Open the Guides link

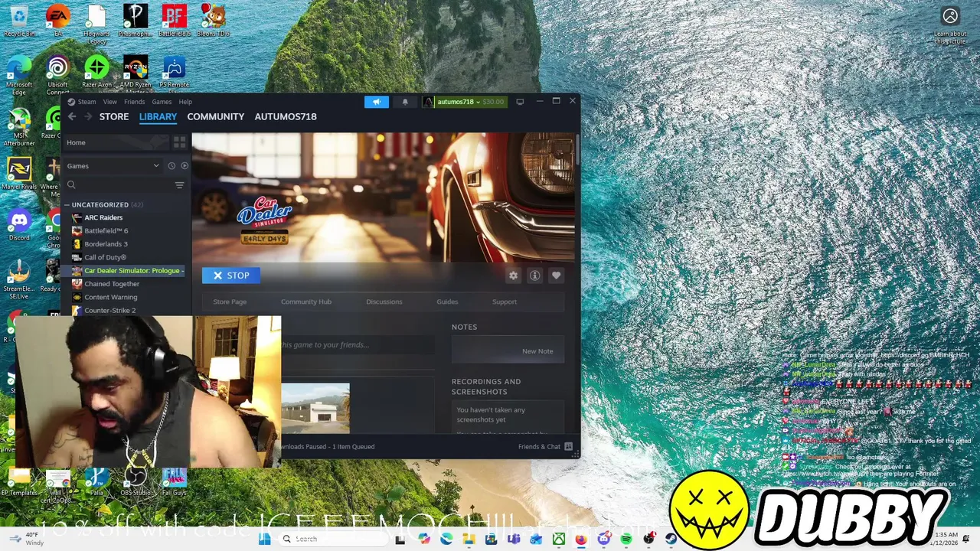pyautogui.click(x=447, y=302)
